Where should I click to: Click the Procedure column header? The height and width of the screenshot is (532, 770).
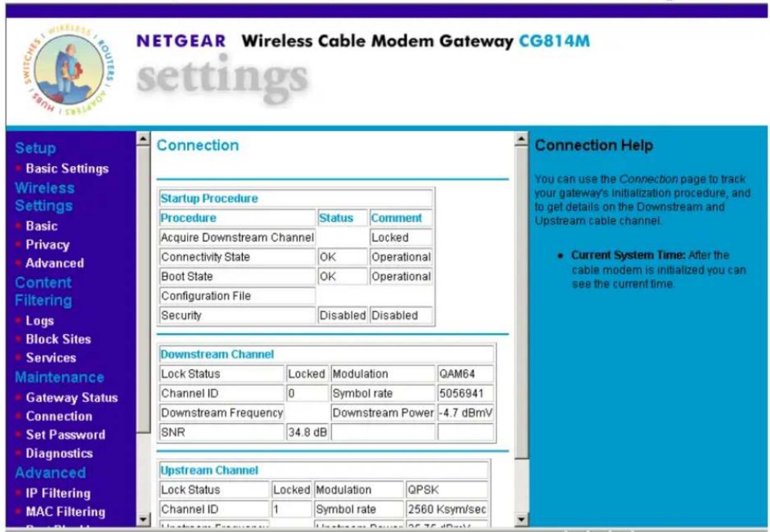(x=237, y=218)
